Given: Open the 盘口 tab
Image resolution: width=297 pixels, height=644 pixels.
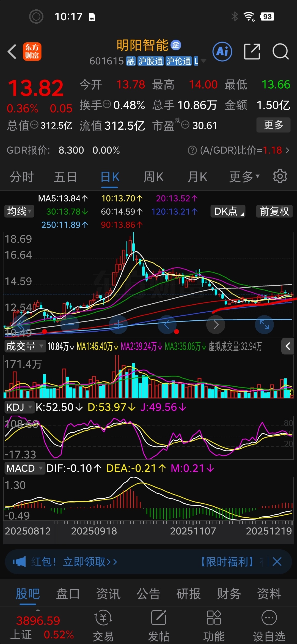Looking at the screenshot, I should pyautogui.click(x=68, y=594).
